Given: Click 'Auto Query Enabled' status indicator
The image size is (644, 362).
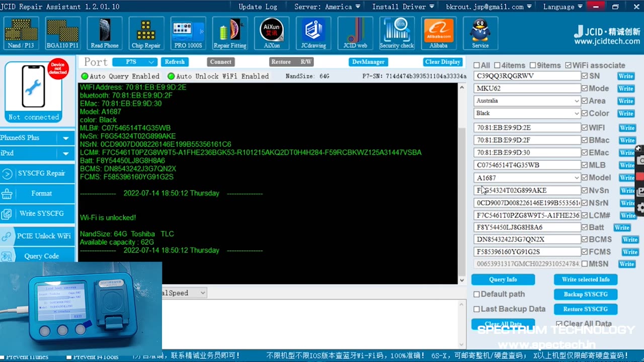Looking at the screenshot, I should coord(120,76).
